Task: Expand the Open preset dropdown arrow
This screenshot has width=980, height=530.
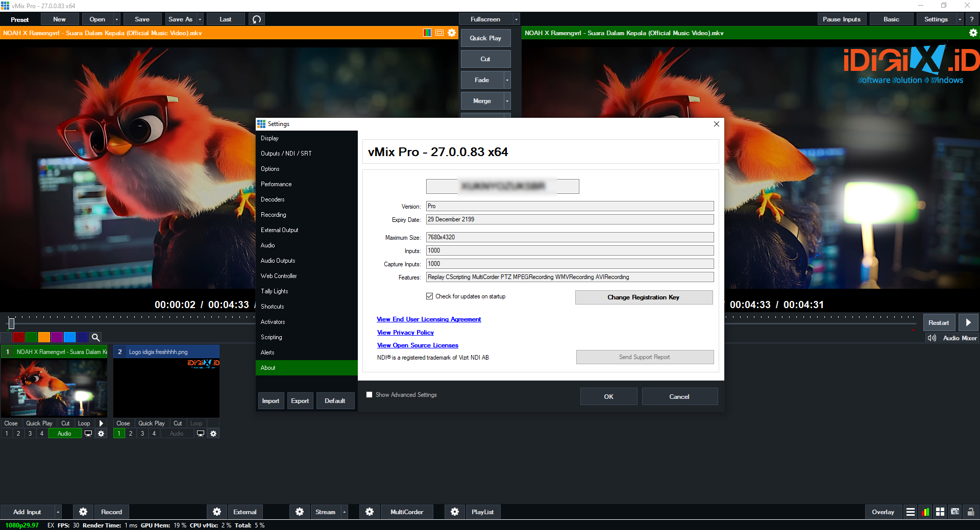Action: click(117, 19)
